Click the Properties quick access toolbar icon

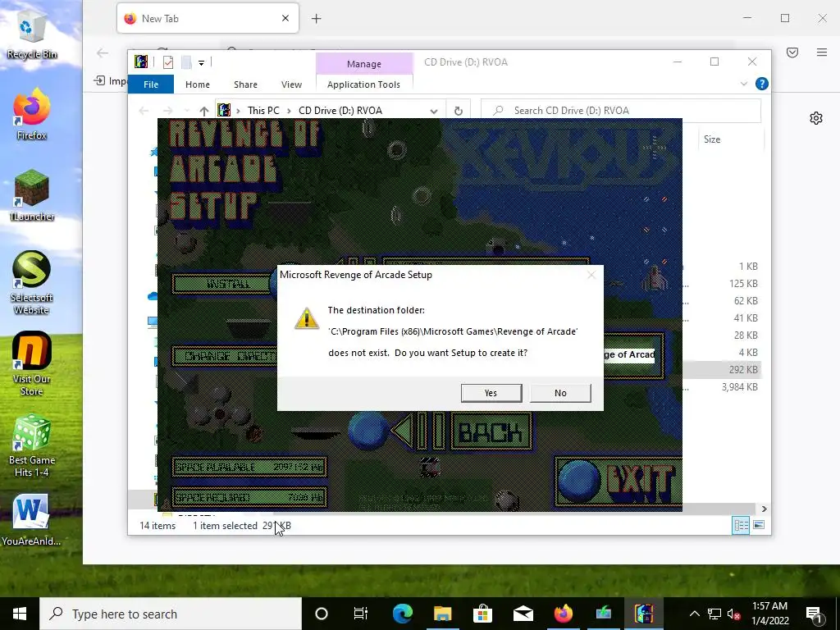point(167,62)
